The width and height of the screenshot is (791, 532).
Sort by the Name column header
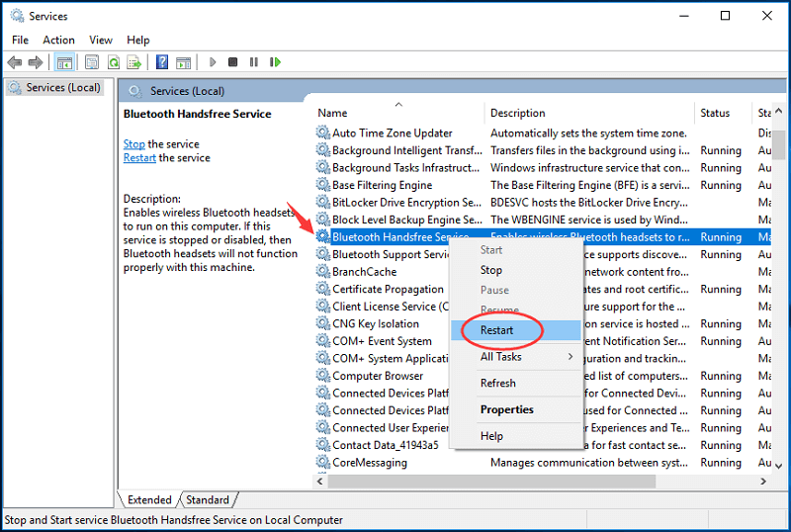[x=398, y=113]
